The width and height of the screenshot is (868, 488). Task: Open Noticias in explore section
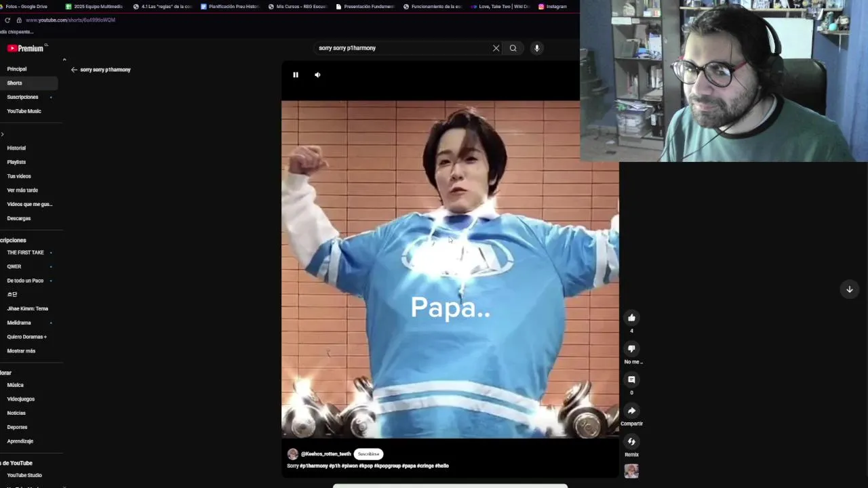click(x=16, y=413)
